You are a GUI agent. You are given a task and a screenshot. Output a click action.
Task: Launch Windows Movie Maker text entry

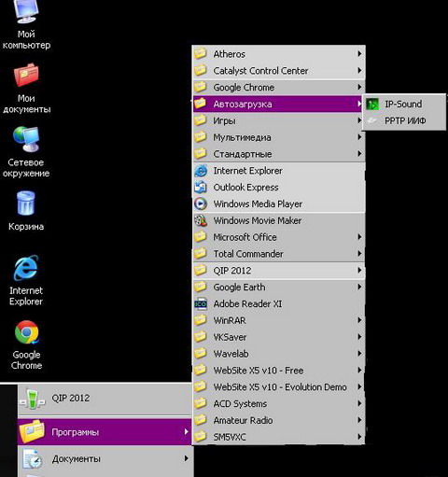point(258,220)
